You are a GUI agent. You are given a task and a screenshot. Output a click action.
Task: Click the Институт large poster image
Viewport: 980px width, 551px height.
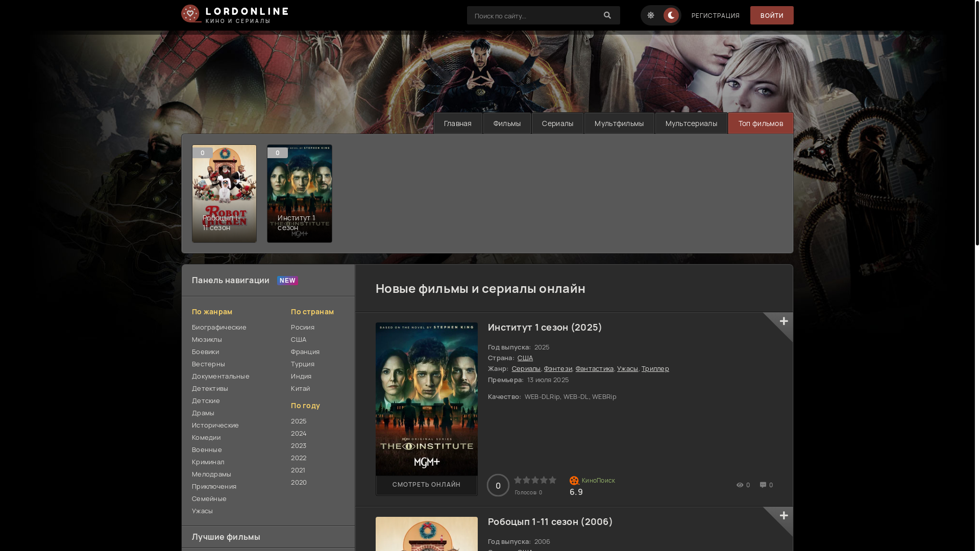click(427, 399)
